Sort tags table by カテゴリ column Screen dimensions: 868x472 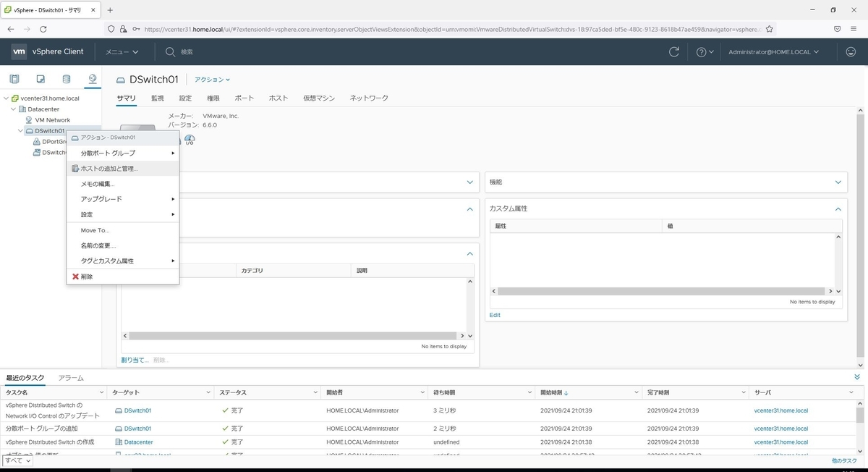click(x=252, y=270)
